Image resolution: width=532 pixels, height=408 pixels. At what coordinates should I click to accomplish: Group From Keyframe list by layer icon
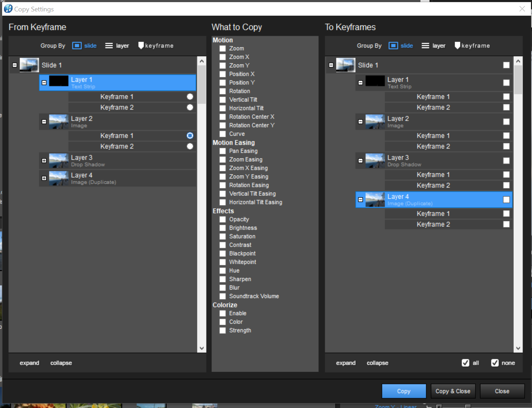tap(109, 46)
